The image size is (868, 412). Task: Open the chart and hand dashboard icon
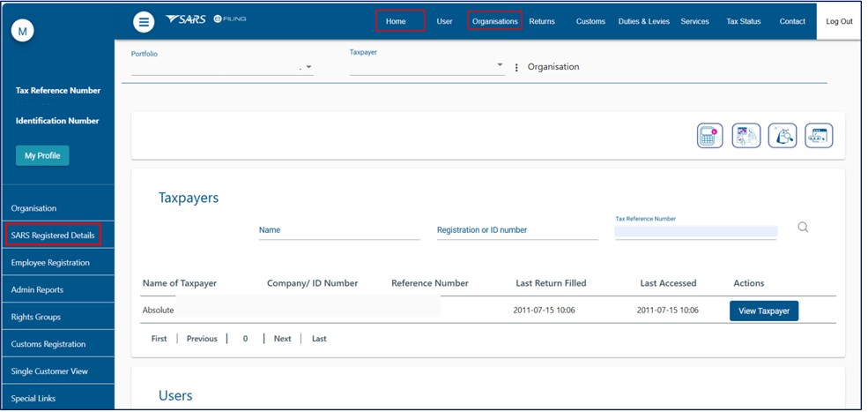click(x=746, y=136)
